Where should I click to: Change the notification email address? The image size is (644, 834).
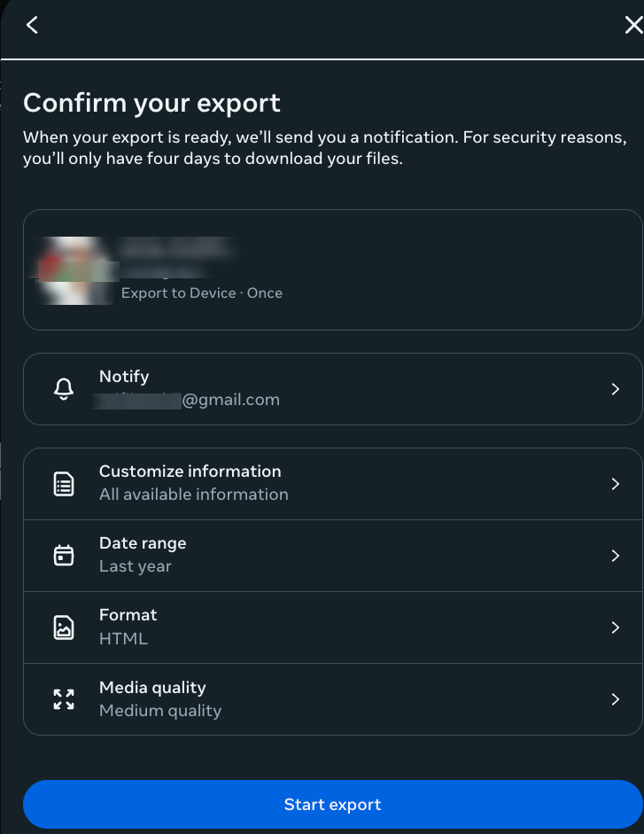tap(332, 388)
